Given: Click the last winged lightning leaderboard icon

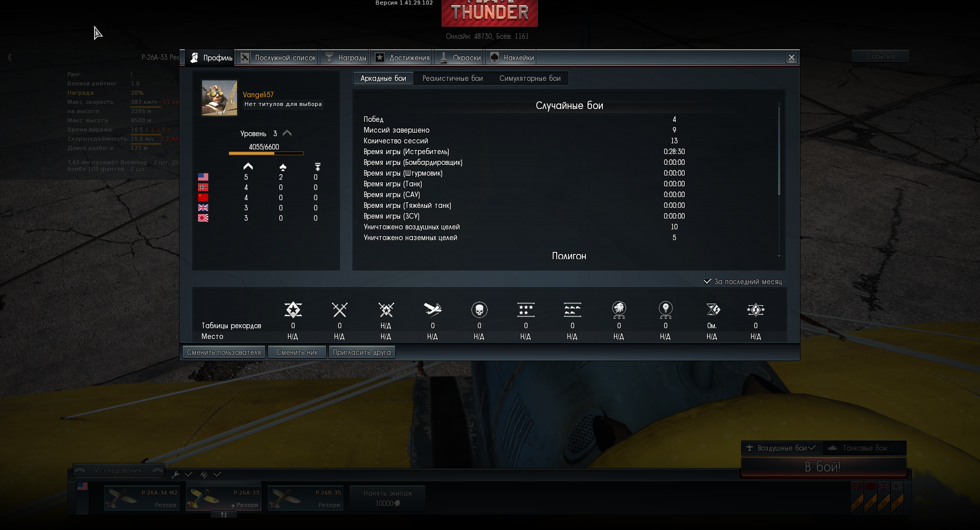Looking at the screenshot, I should (755, 309).
